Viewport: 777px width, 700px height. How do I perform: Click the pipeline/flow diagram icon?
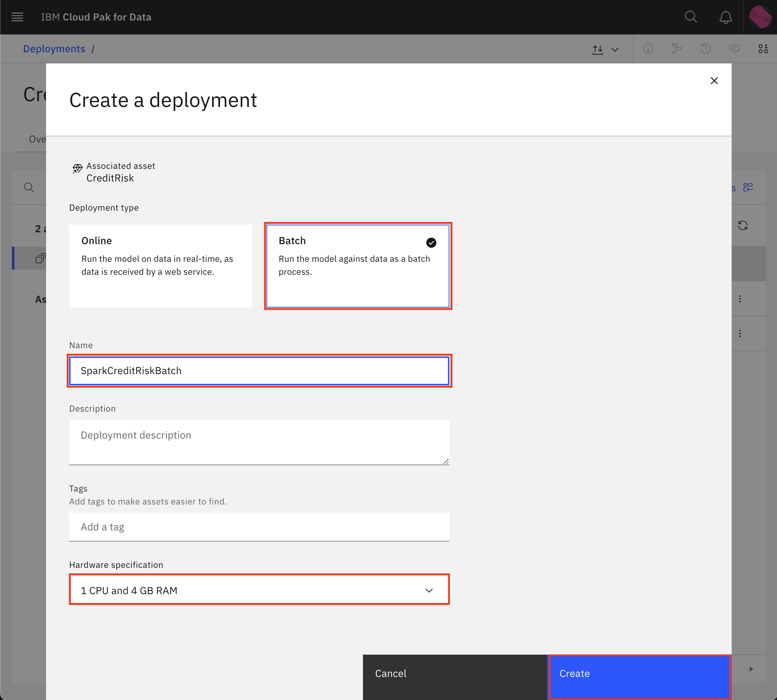pos(678,49)
